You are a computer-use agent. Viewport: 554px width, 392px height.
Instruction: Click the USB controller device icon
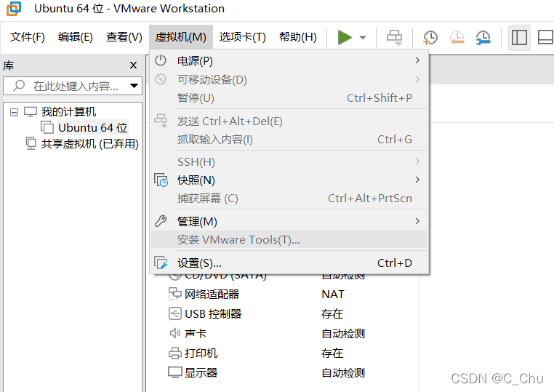tap(175, 313)
